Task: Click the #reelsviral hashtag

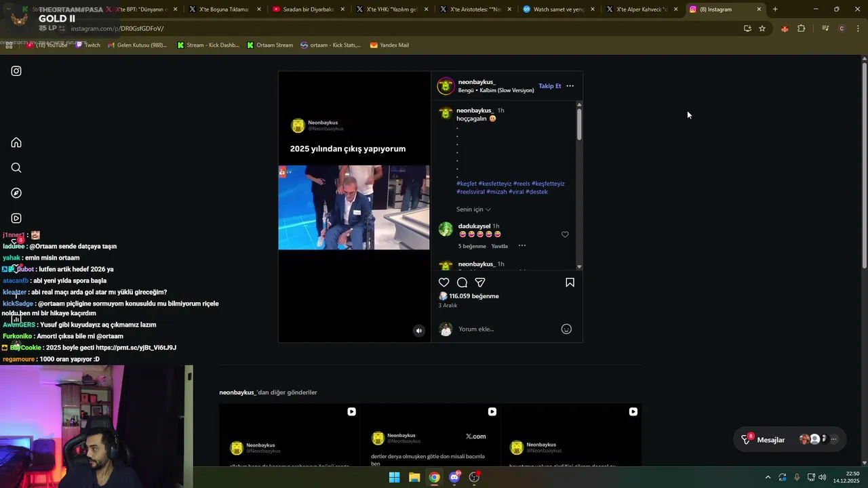Action: (x=471, y=192)
